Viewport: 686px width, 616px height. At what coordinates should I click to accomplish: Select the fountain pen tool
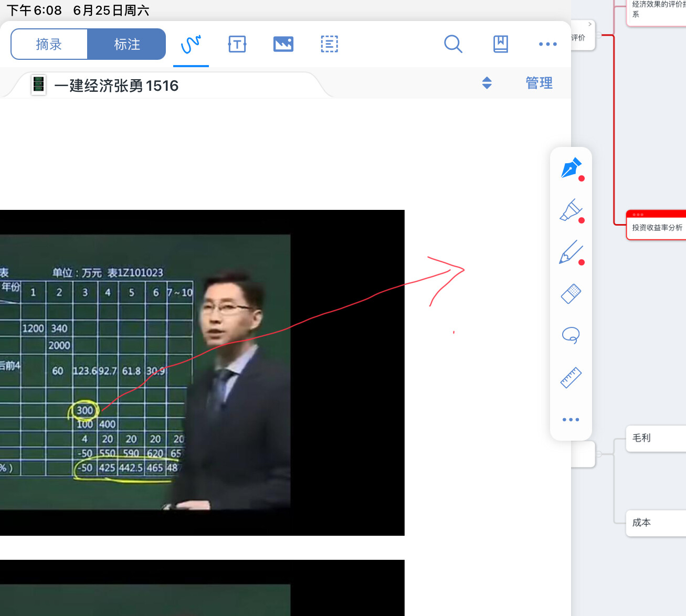[x=571, y=168]
